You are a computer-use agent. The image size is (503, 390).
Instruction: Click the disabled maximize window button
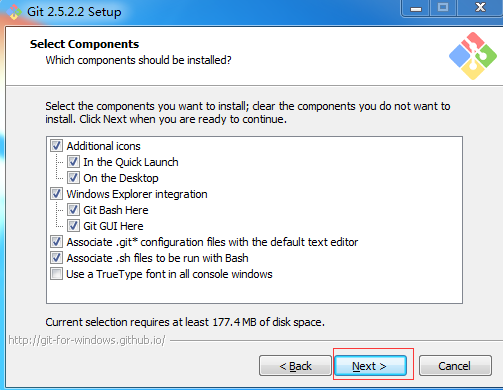point(443,8)
